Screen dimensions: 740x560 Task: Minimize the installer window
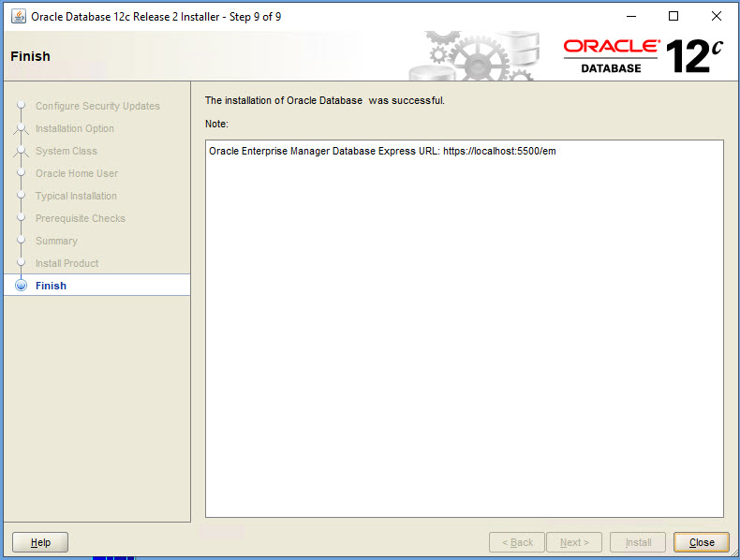click(631, 16)
